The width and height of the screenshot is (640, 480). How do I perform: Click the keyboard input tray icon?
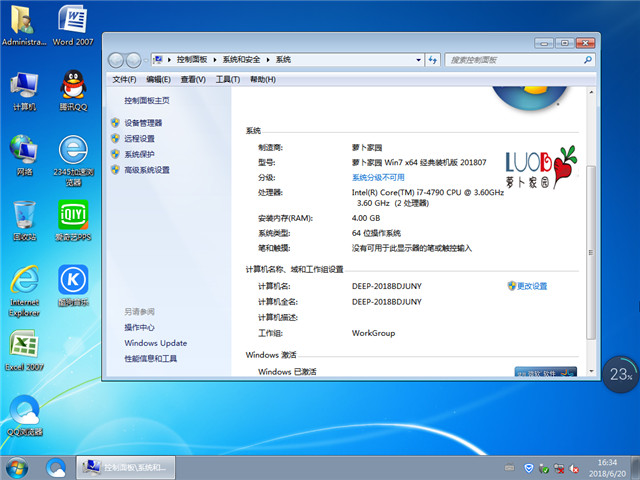(x=509, y=467)
